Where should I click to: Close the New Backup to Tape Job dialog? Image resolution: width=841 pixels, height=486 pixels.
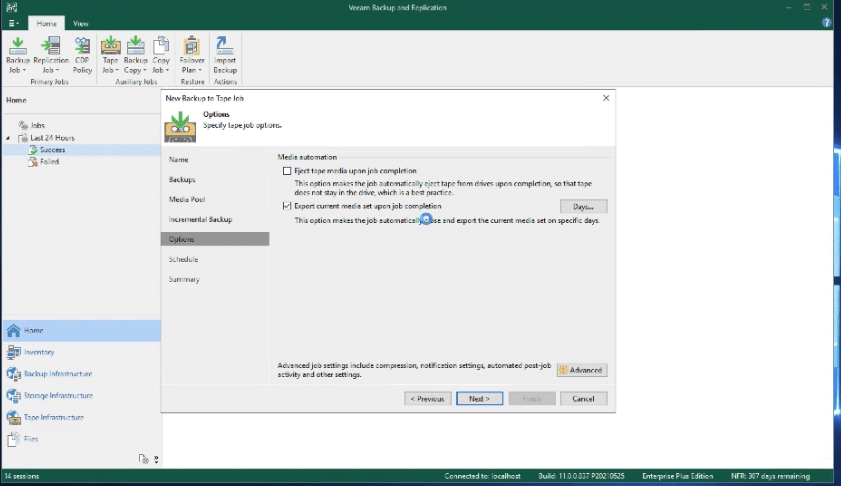(606, 98)
